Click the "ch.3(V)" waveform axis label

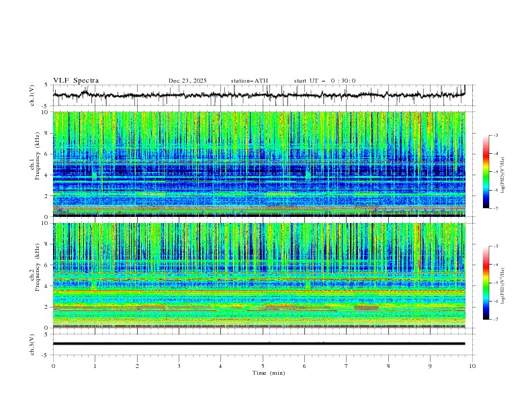click(x=32, y=345)
